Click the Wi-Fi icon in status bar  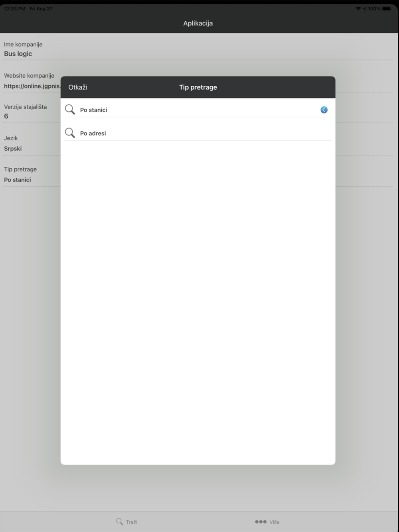pyautogui.click(x=358, y=9)
